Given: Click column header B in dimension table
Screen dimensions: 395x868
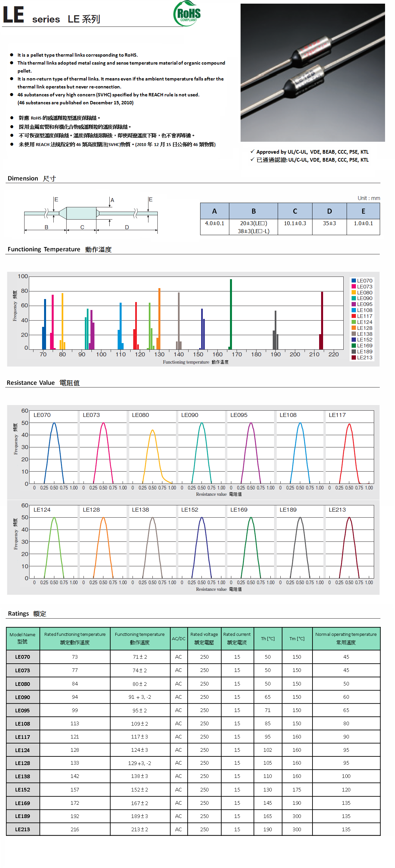Looking at the screenshot, I should [254, 211].
